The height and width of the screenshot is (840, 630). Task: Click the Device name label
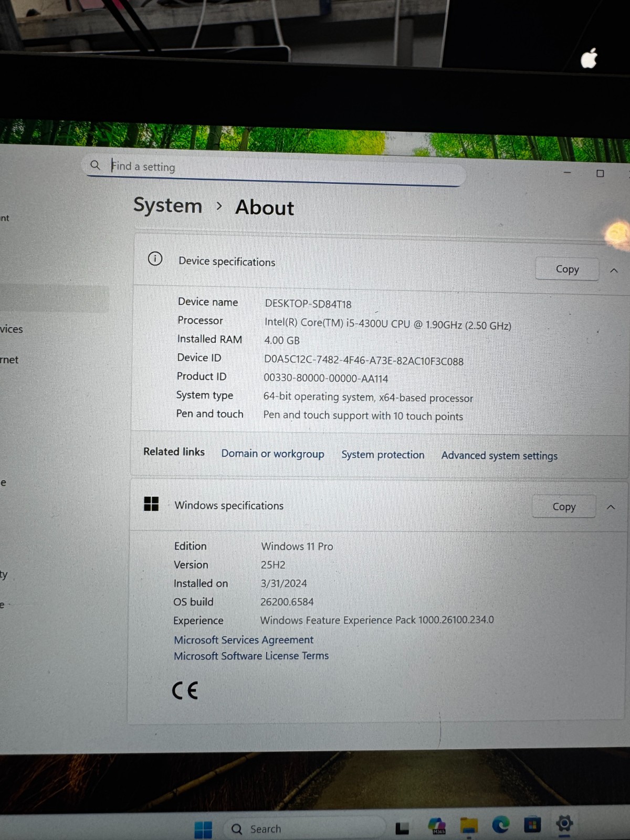208,302
